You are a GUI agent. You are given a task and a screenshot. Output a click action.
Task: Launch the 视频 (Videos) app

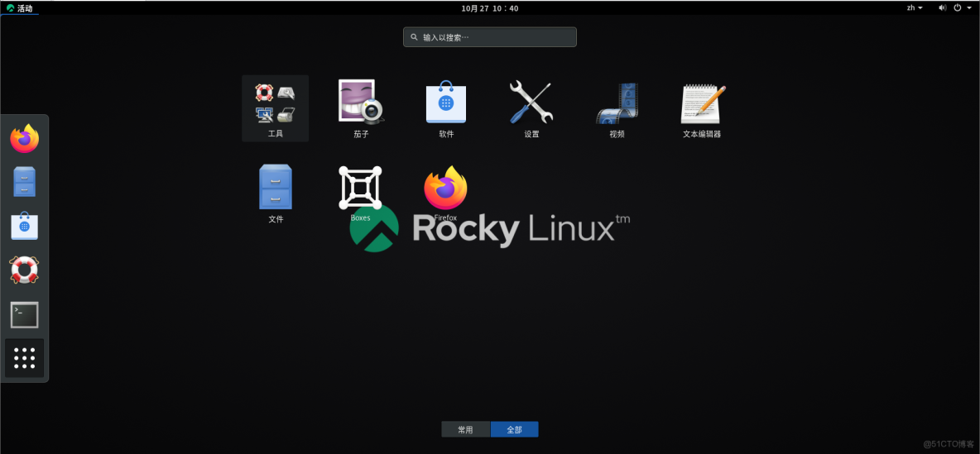point(617,108)
